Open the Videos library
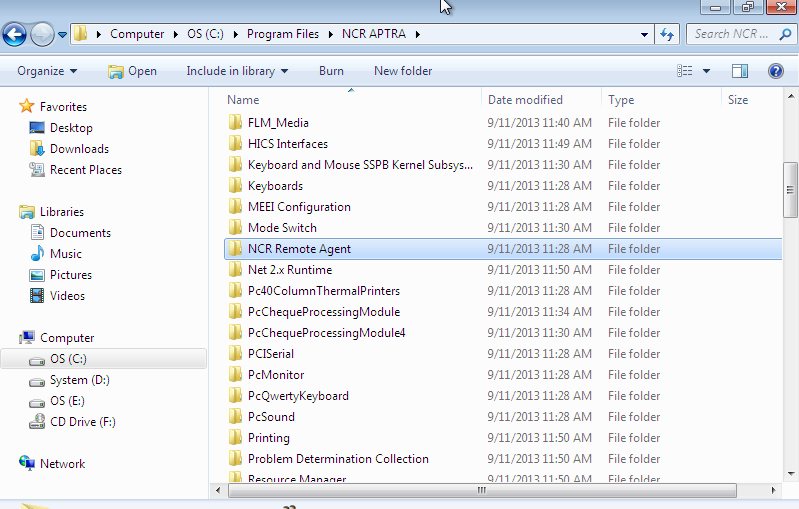 tap(67, 296)
